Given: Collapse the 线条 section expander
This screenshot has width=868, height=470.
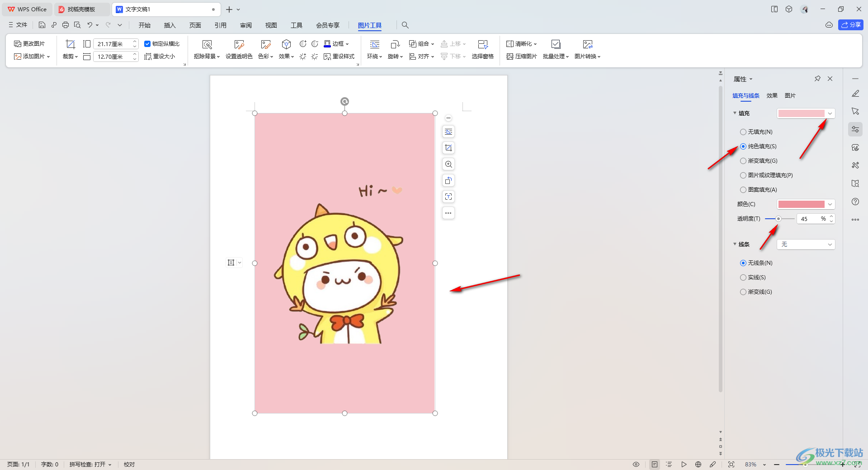Looking at the screenshot, I should 735,244.
